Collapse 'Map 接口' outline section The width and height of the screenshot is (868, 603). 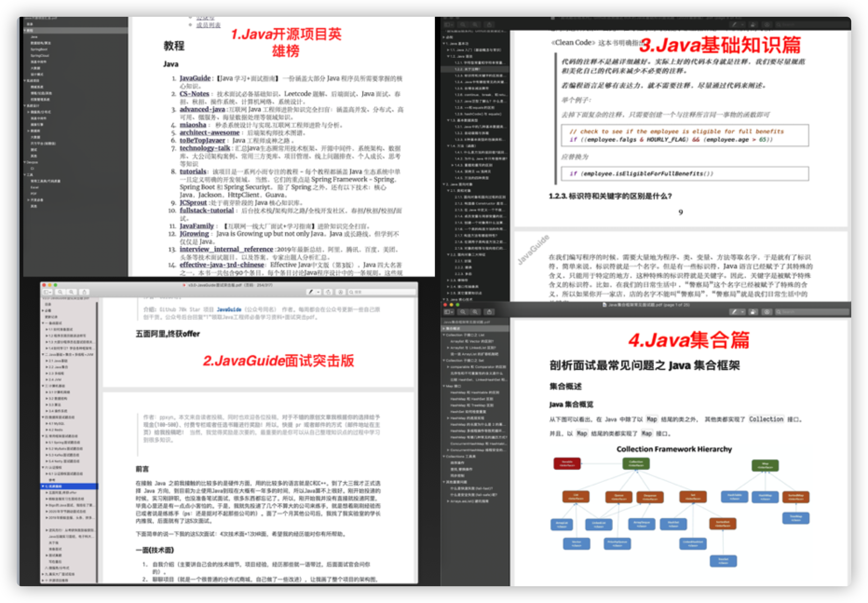pyautogui.click(x=444, y=386)
